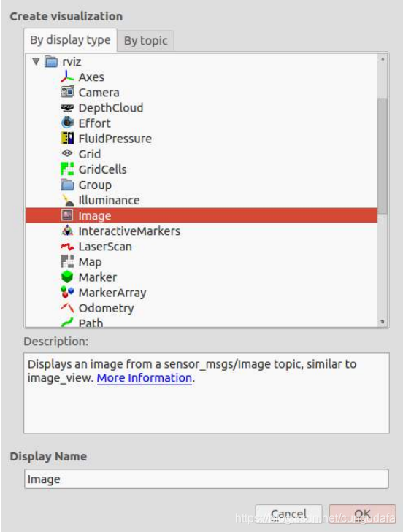Choose the InteractiveMarkers row label
403x532 pixels.
point(129,231)
